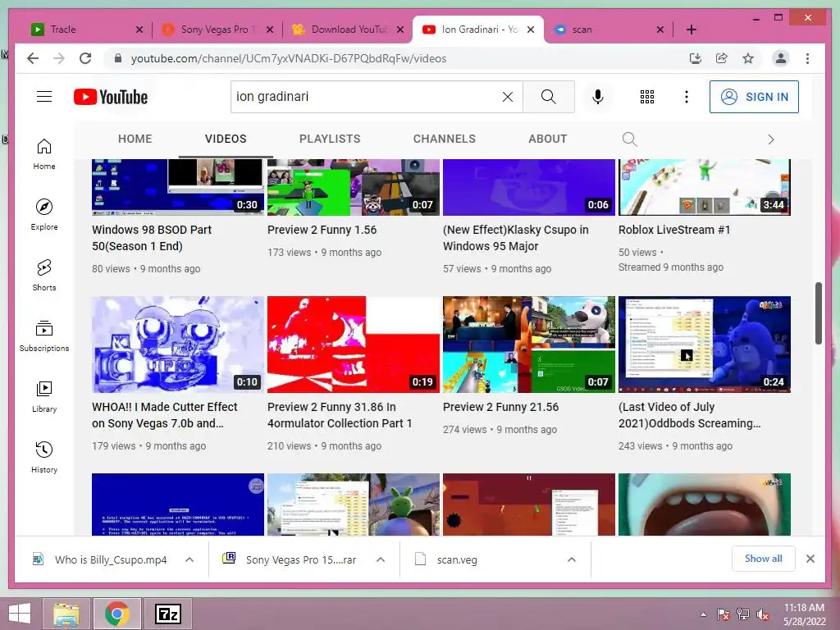Open the Chrome profile avatar
This screenshot has width=840, height=630.
click(x=781, y=58)
